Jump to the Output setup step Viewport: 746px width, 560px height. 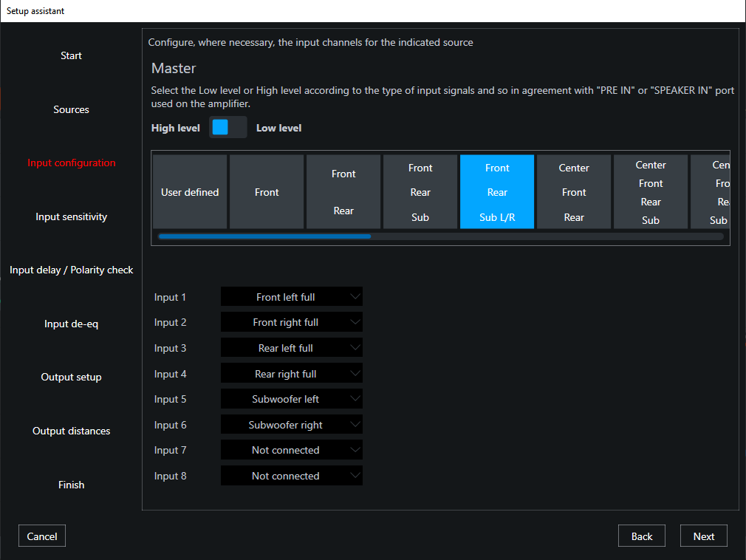71,377
